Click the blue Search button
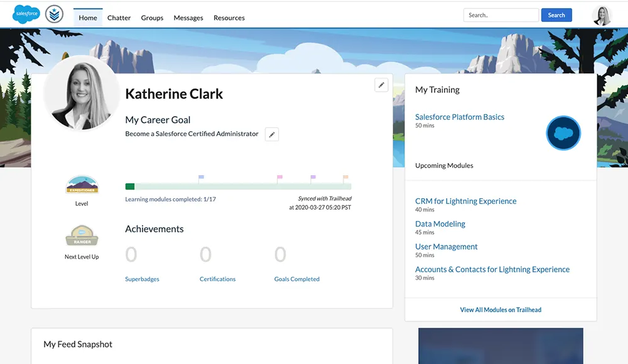 pos(556,15)
